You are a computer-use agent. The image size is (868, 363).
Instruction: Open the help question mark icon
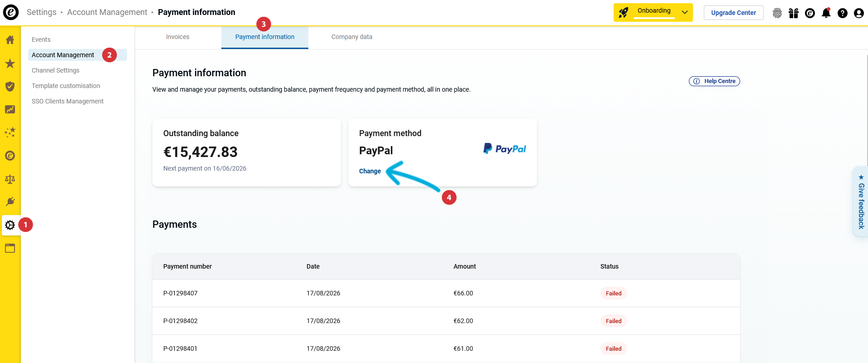pyautogui.click(x=843, y=13)
